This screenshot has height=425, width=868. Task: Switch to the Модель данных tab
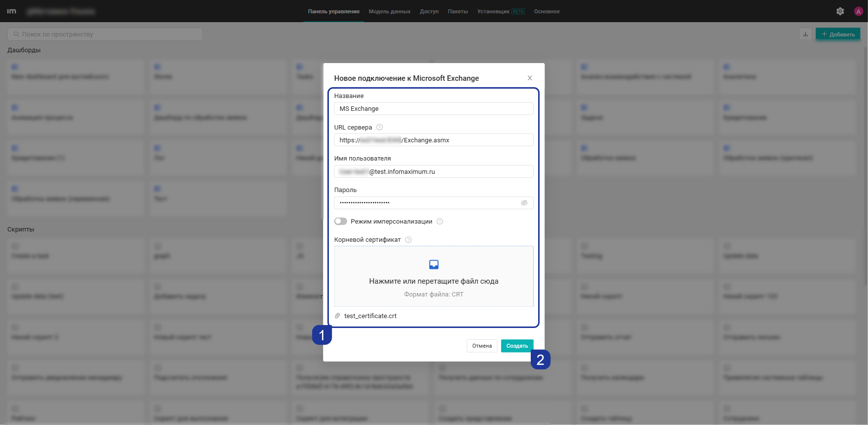(x=389, y=11)
